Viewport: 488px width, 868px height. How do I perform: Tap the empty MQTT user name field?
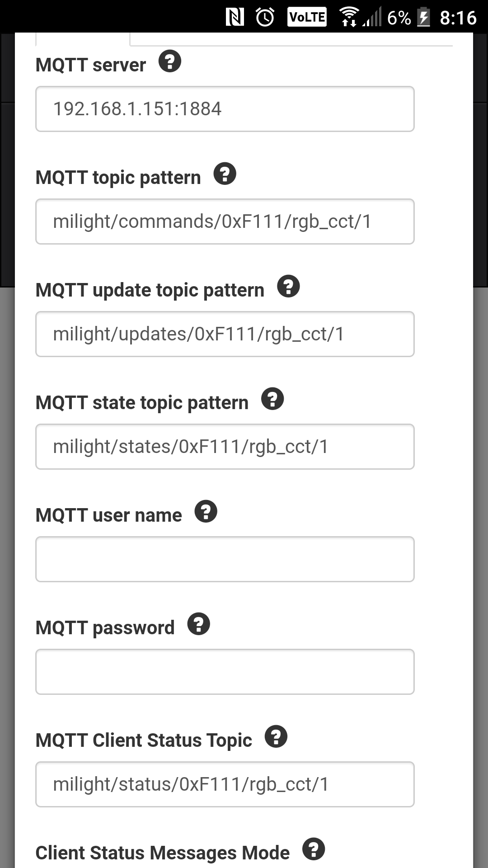pos(225,559)
